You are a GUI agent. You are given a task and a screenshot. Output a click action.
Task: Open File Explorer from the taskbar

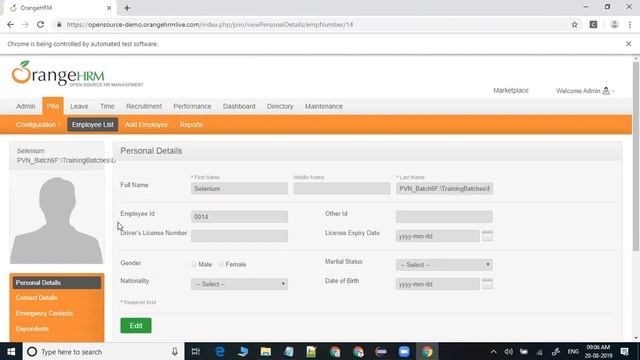point(266,351)
